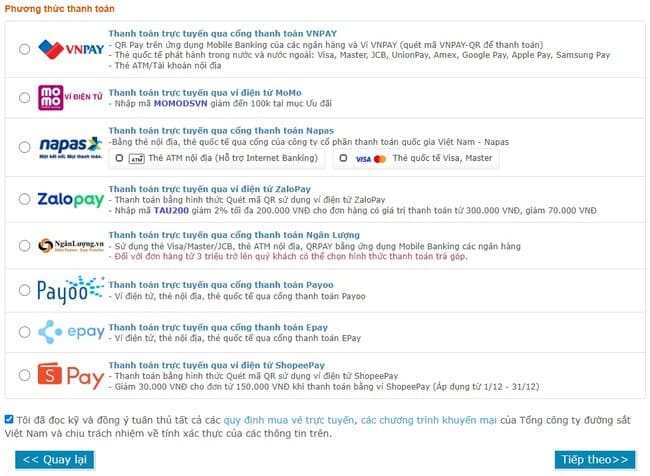Click the Napas payment gateway heading
This screenshot has height=476, width=650.
221,131
